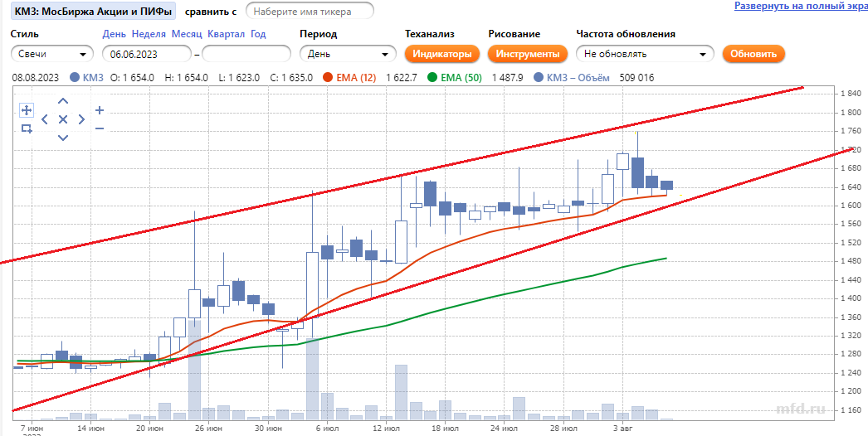Open the Развернуть на полный экран link

point(801,6)
